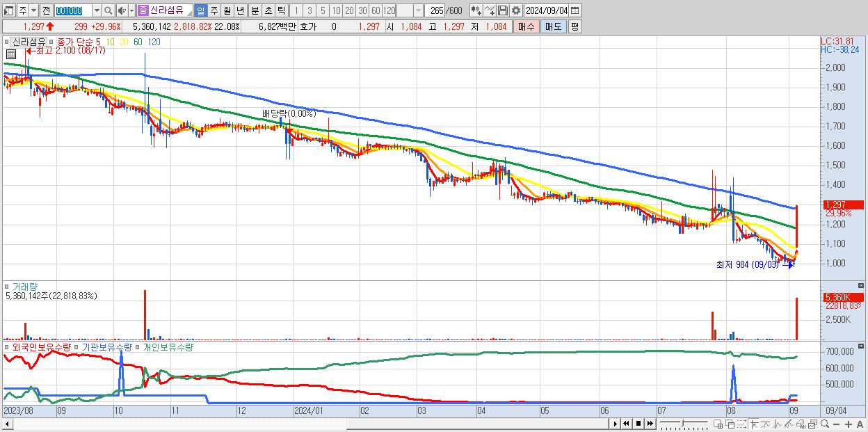Choose the 1 interval button
The image size is (868, 432).
tap(296, 11)
